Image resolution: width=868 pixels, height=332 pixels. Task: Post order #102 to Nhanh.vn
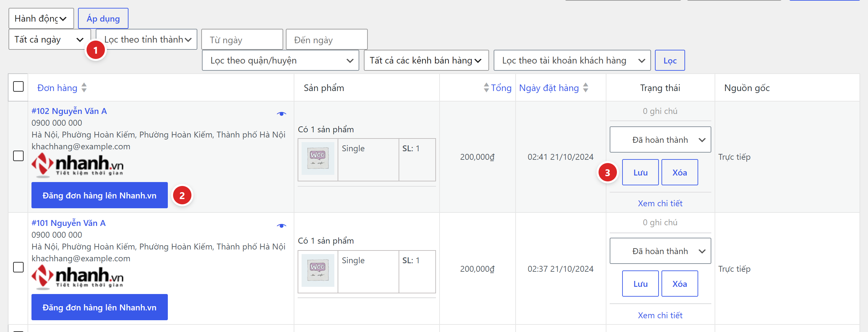(99, 195)
